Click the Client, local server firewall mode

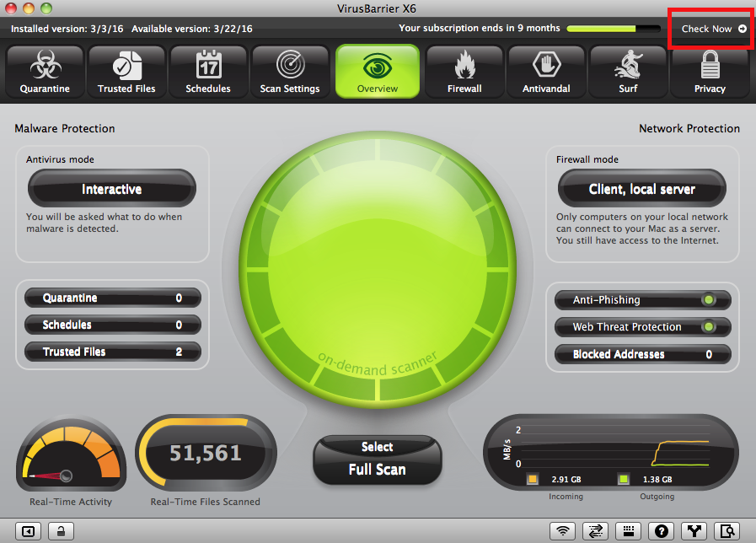pos(641,189)
